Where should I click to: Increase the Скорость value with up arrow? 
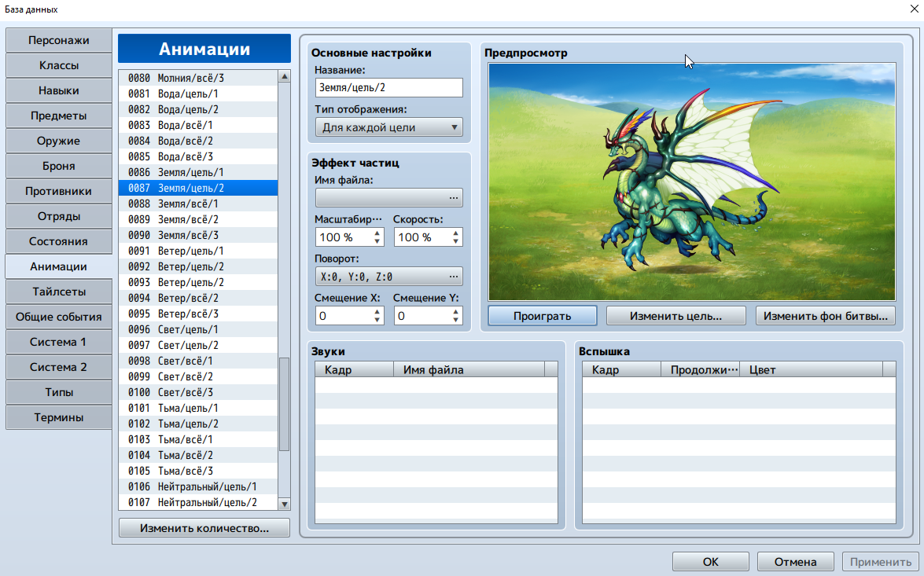click(x=455, y=233)
